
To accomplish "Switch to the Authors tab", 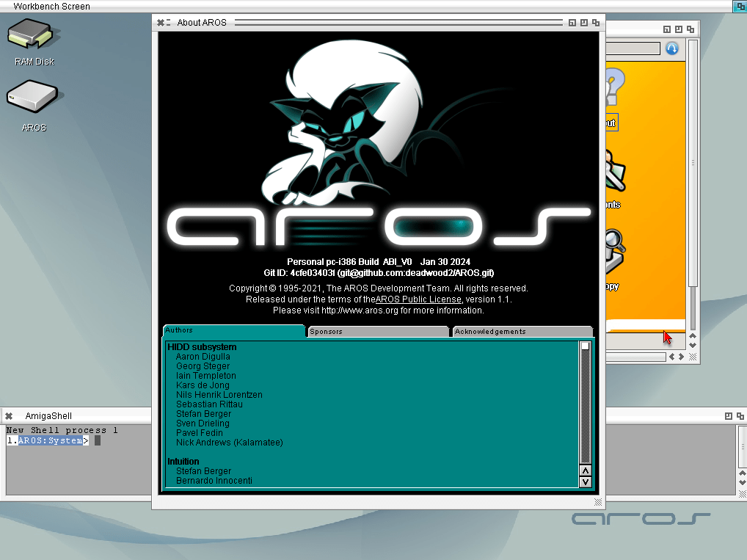I will click(233, 330).
